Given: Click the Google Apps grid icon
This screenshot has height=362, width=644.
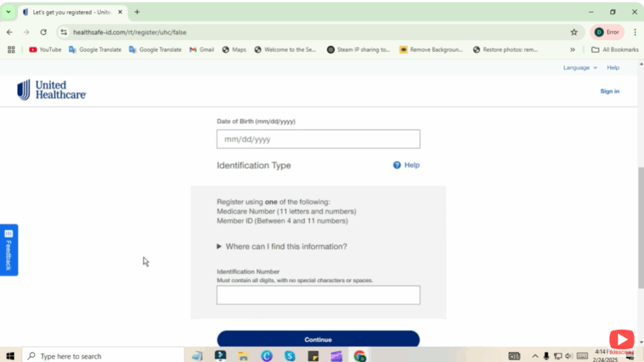Looking at the screenshot, I should (x=11, y=50).
